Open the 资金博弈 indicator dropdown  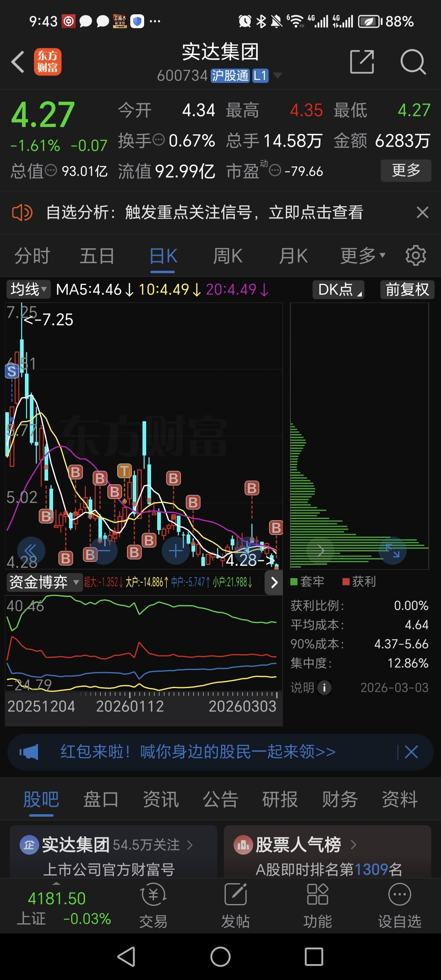[x=44, y=582]
